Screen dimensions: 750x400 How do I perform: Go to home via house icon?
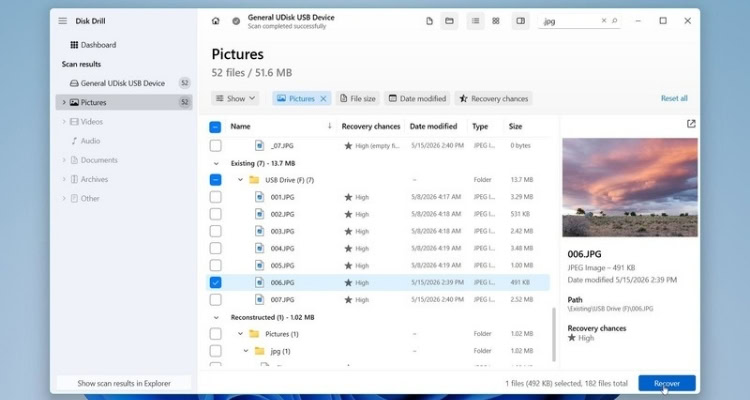(x=216, y=21)
